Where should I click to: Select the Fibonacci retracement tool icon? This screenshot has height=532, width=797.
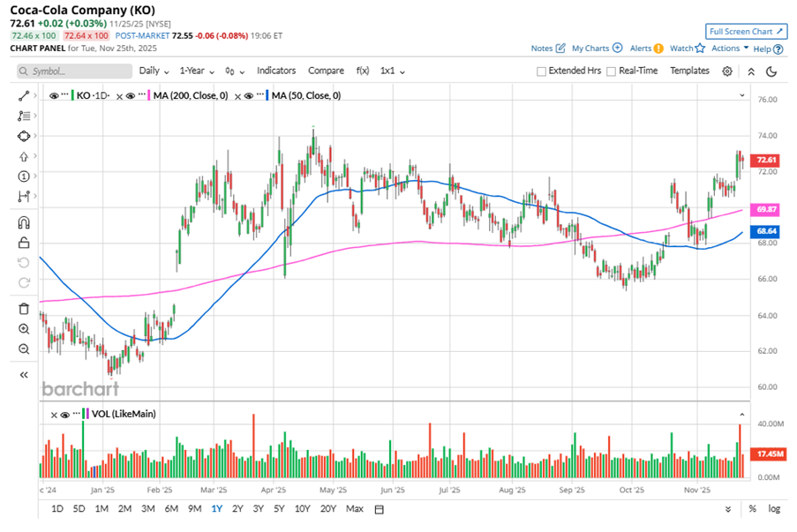click(23, 116)
